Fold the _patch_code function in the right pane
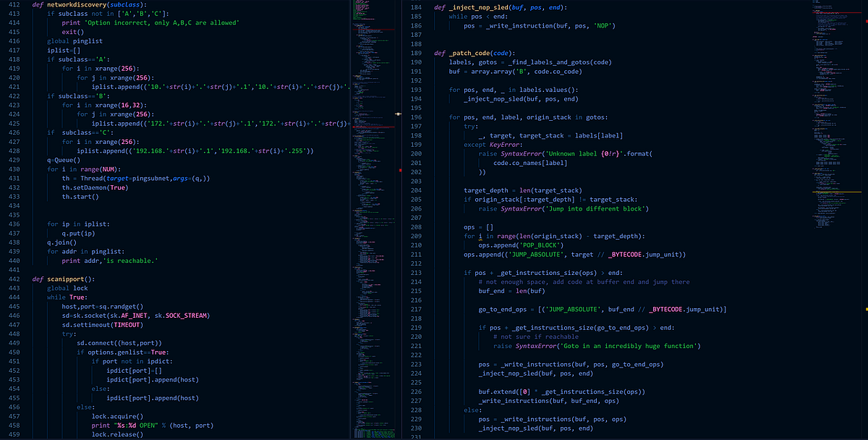The height and width of the screenshot is (440, 868). click(x=429, y=52)
